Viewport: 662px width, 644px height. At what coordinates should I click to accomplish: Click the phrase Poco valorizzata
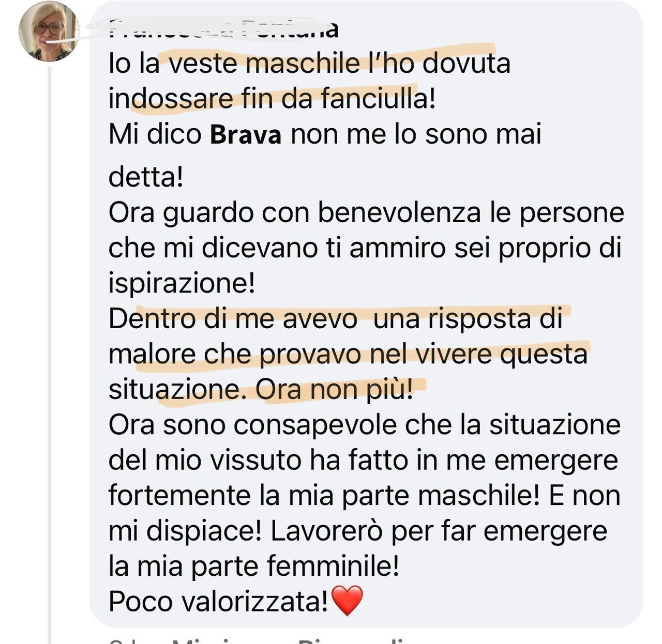pos(218,602)
